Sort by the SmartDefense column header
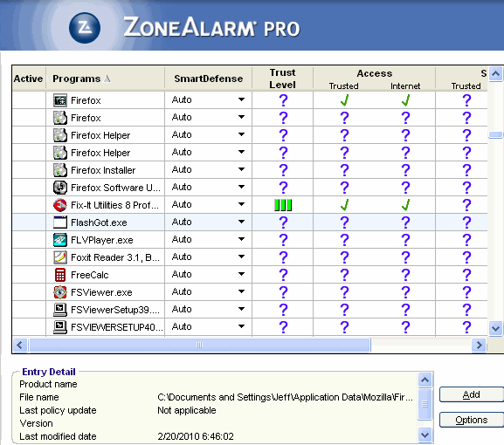Image resolution: width=504 pixels, height=445 pixels. (x=208, y=79)
